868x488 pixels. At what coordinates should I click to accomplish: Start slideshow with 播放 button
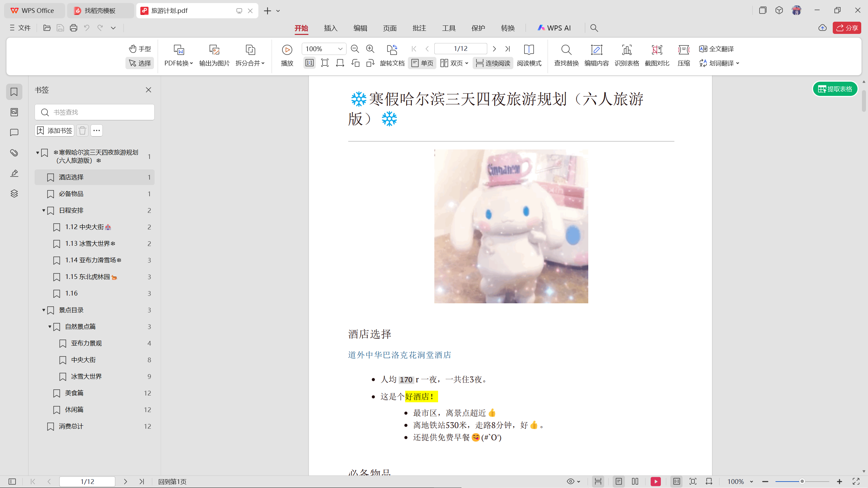[x=287, y=56]
